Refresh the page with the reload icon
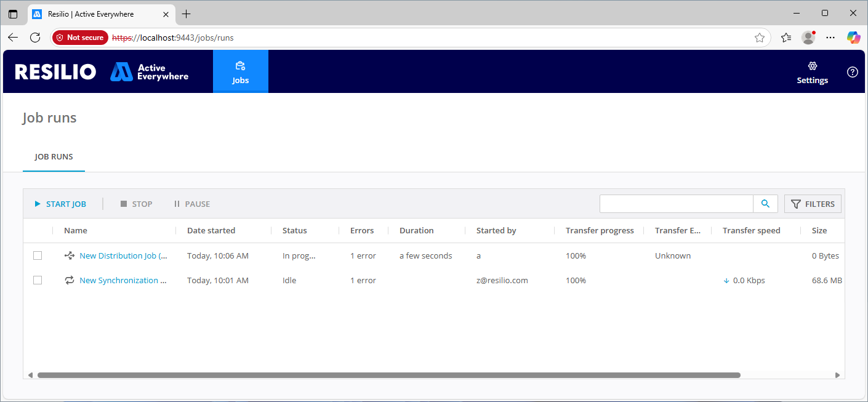 click(35, 38)
